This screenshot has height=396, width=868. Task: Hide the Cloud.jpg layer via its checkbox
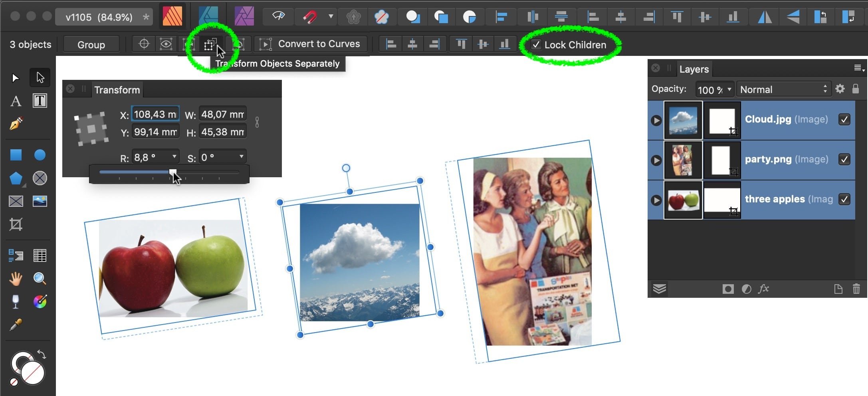point(844,119)
